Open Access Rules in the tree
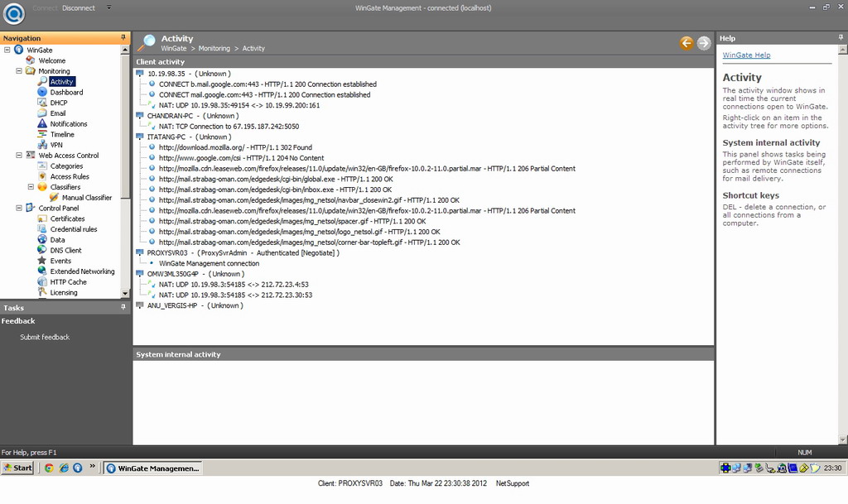The height and width of the screenshot is (504, 848). (x=70, y=176)
